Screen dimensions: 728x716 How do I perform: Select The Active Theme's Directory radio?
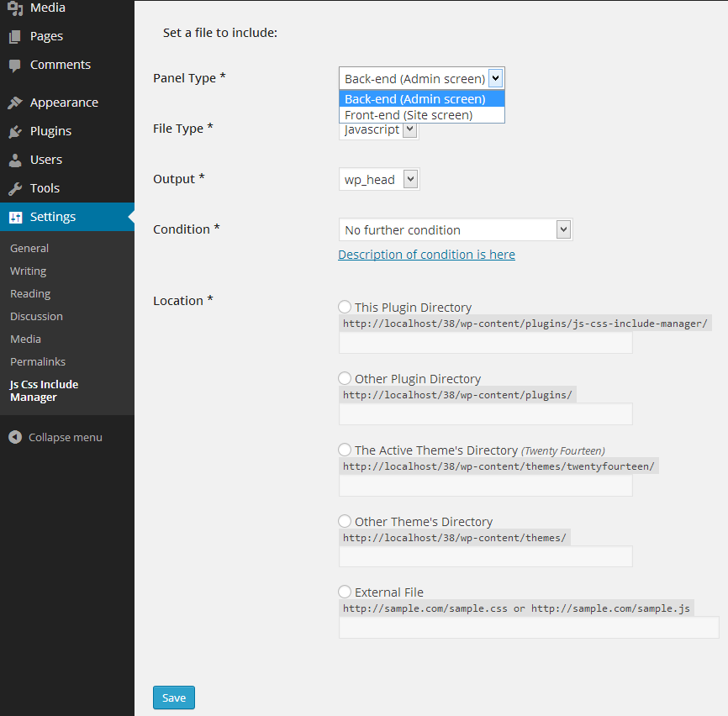(x=345, y=450)
